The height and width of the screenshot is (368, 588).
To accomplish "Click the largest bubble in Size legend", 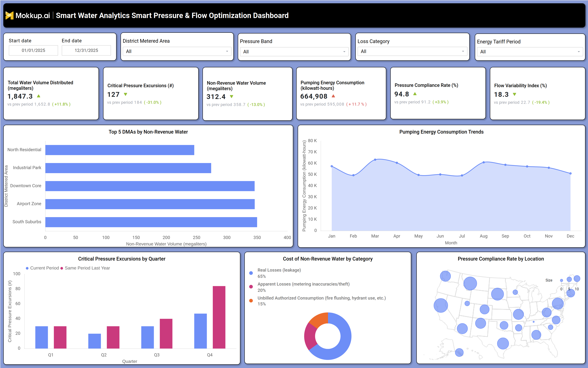I will [x=577, y=278].
